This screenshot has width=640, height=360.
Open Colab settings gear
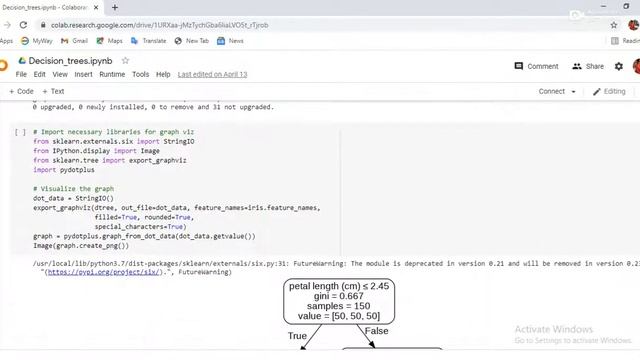tap(619, 66)
